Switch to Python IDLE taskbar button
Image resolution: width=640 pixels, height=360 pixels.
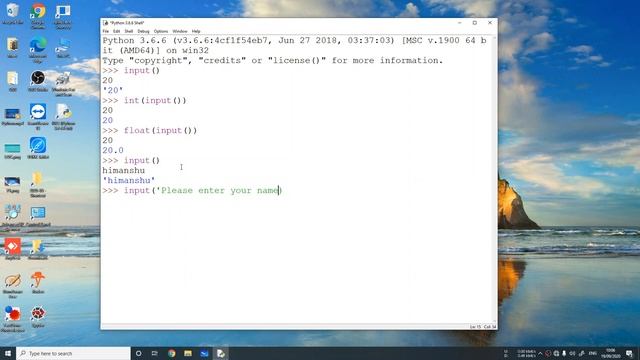pos(221,353)
